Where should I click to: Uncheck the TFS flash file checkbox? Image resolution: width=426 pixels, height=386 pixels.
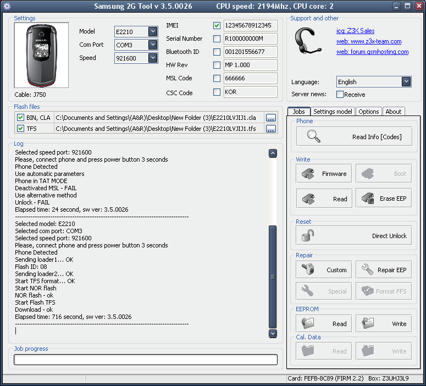[x=20, y=128]
